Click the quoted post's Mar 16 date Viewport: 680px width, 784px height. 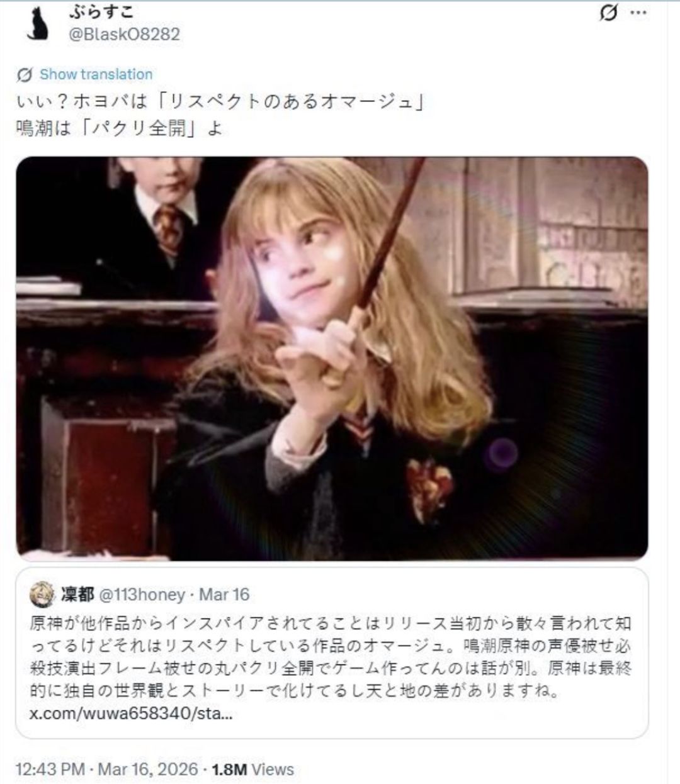point(224,595)
